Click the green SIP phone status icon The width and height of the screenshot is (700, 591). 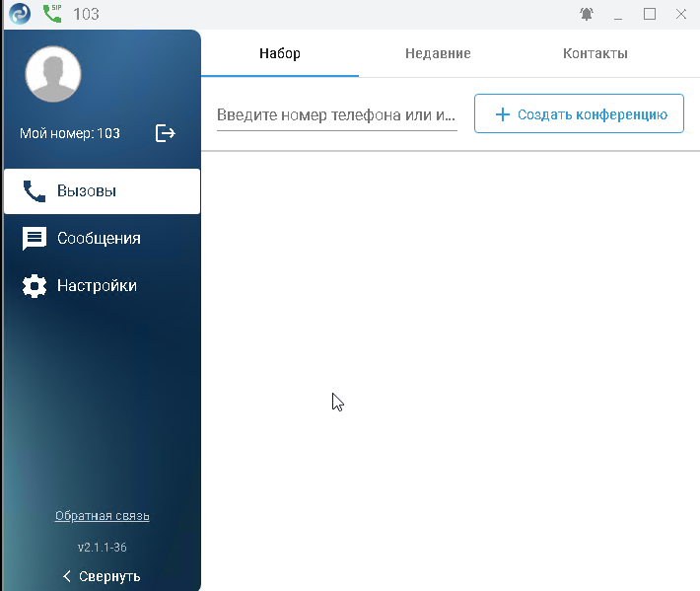tap(52, 14)
